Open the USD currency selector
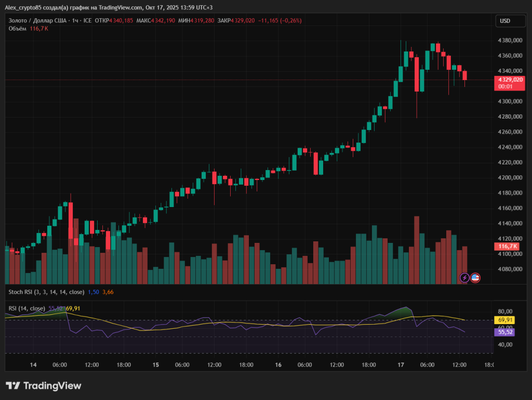Screen dimensions: 532x400 (x=510, y=21)
